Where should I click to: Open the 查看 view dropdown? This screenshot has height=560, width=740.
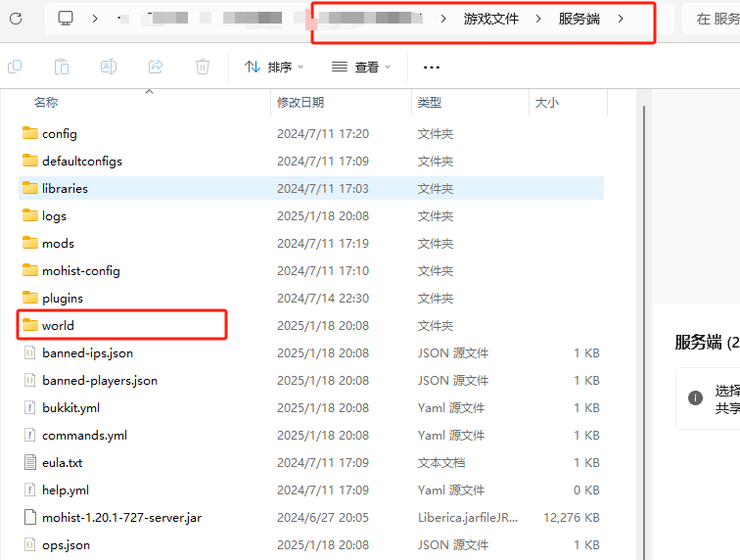pos(361,67)
